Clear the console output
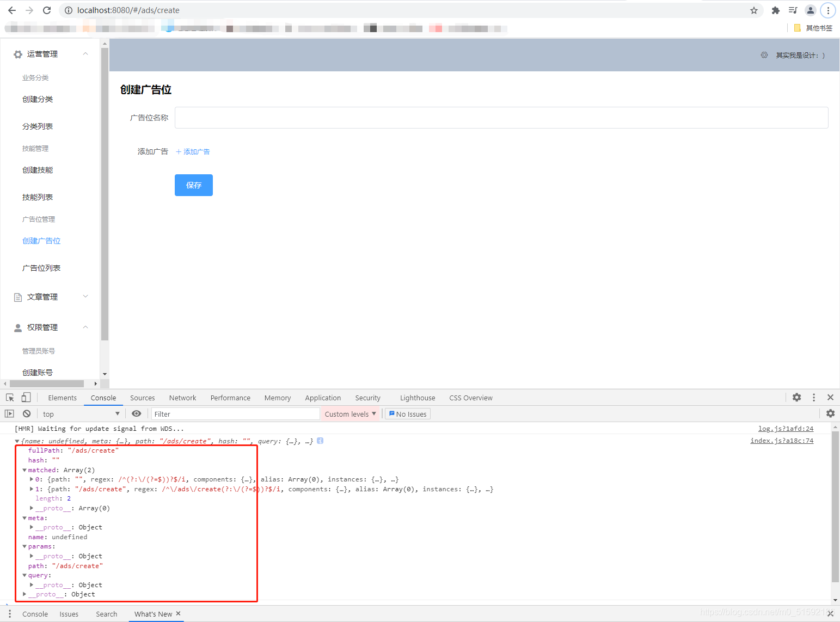Viewport: 840px width, 622px height. pos(27,414)
